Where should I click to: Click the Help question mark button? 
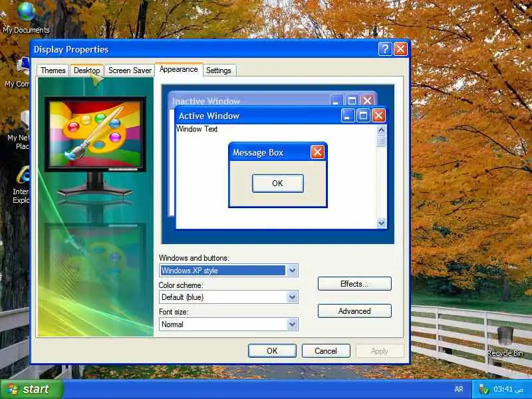(x=385, y=49)
